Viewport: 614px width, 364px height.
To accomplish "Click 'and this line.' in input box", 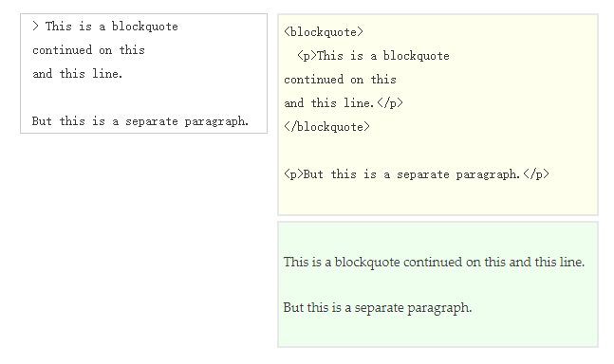I will [78, 74].
